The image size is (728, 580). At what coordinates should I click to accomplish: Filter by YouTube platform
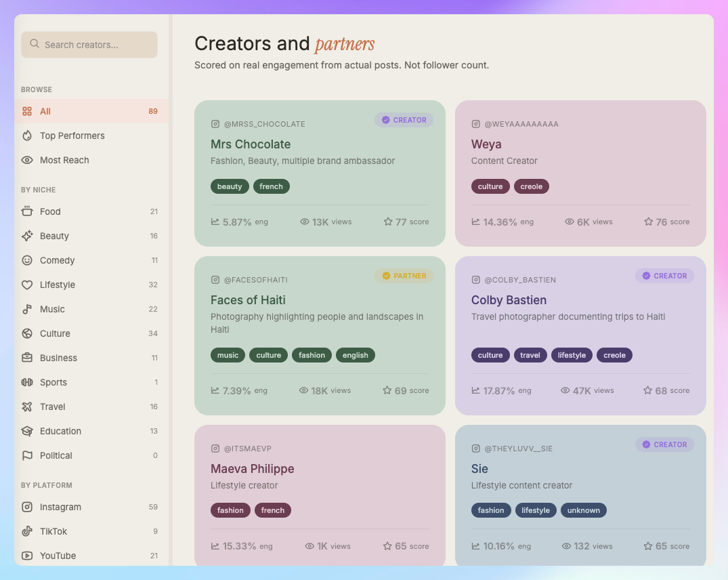(x=91, y=556)
